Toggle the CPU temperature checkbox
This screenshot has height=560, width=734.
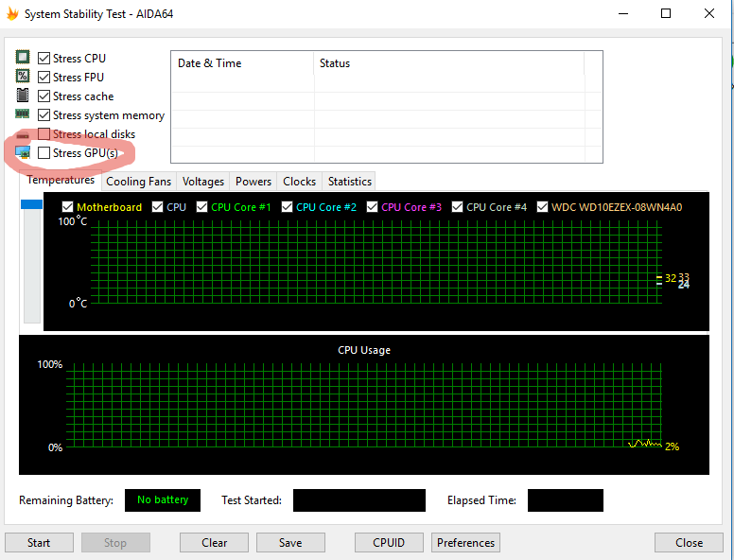tap(158, 207)
